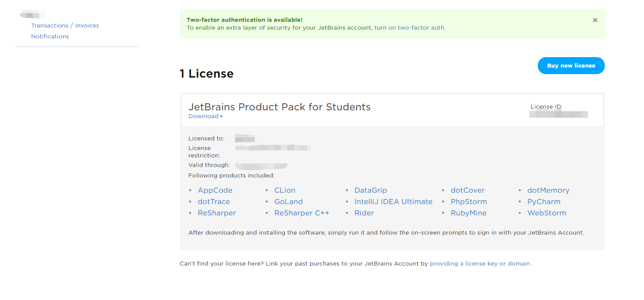The width and height of the screenshot is (644, 300).
Task: Expand the Download dropdown
Action: point(206,116)
